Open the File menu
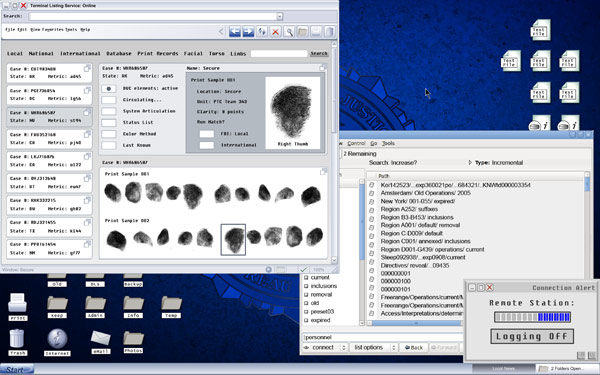Viewport: 600px width, 375px height. [x=10, y=29]
